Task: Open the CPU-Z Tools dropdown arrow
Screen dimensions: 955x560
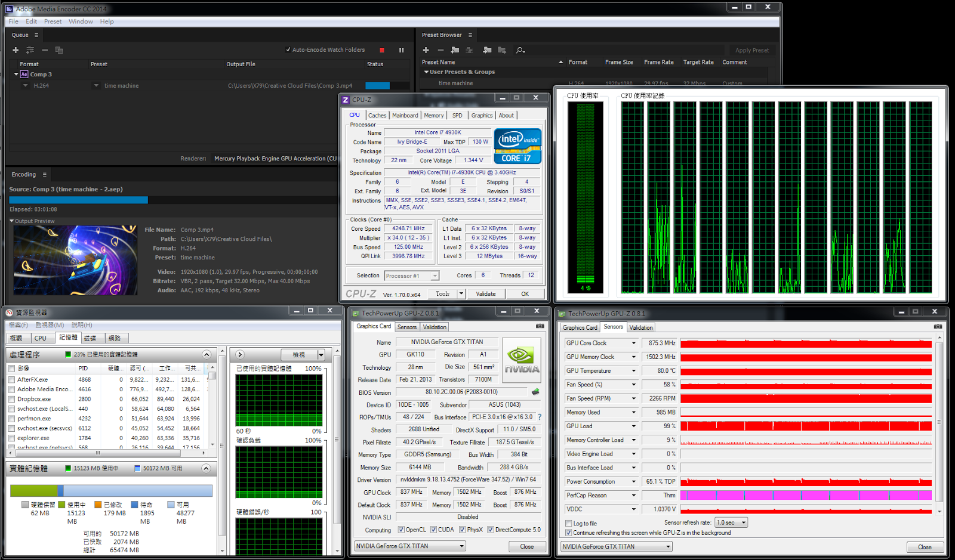Action: (461, 293)
